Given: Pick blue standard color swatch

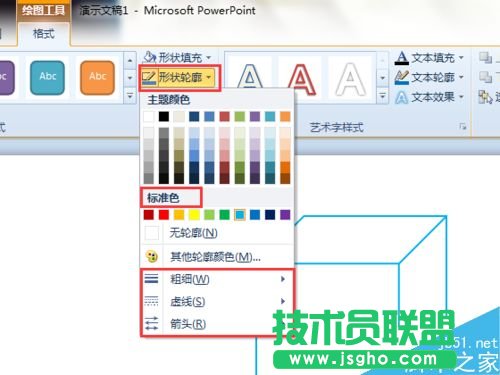Looking at the screenshot, I should click(255, 215).
